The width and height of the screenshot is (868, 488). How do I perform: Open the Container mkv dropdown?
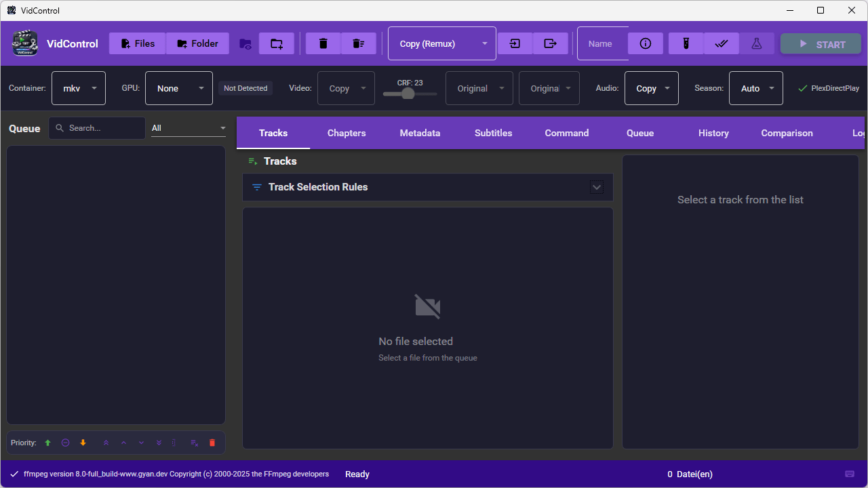coord(79,88)
